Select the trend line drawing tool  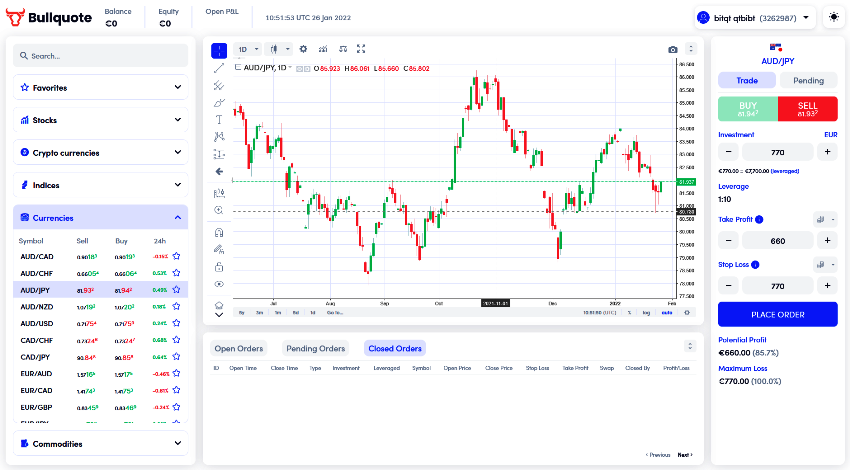click(219, 68)
